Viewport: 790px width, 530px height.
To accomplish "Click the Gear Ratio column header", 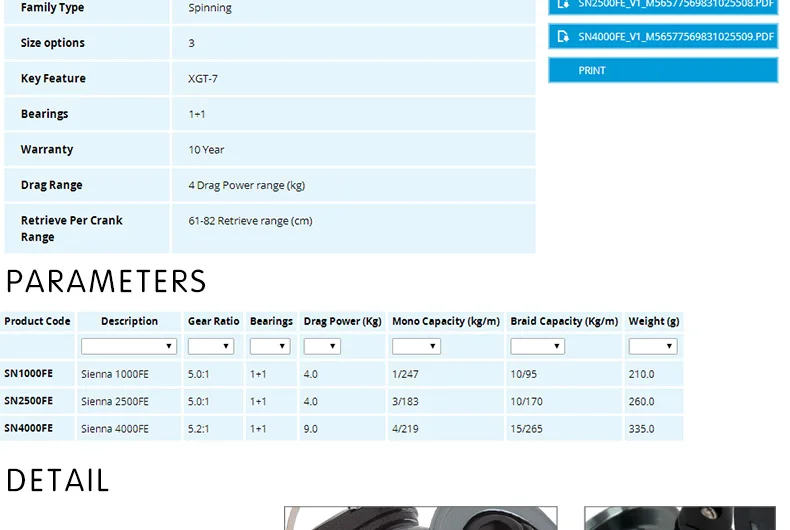I will (x=214, y=321).
